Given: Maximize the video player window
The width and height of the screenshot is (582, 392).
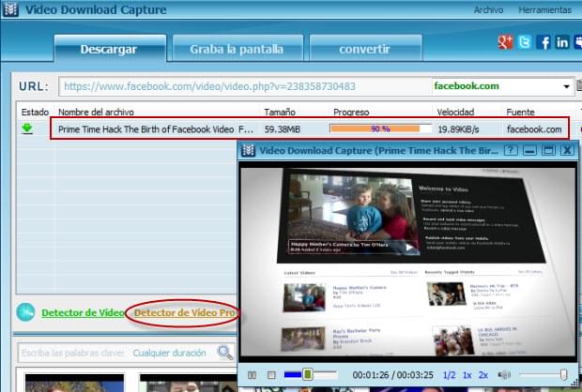Looking at the screenshot, I should (548, 150).
